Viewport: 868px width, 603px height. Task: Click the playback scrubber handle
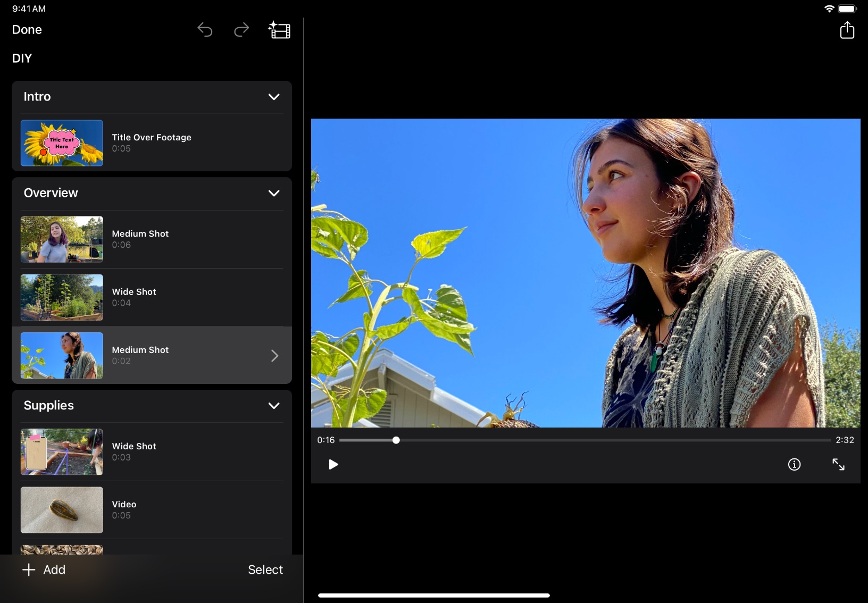point(396,440)
